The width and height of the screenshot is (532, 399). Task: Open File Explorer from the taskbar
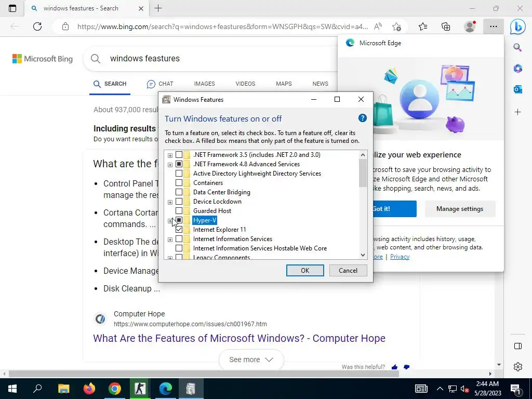point(63,389)
